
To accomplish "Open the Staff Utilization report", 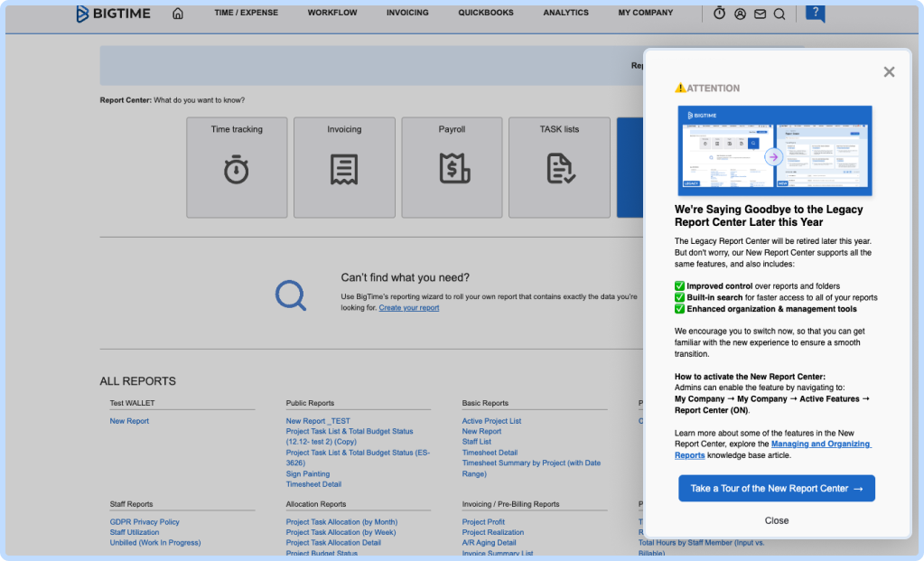I will (135, 532).
